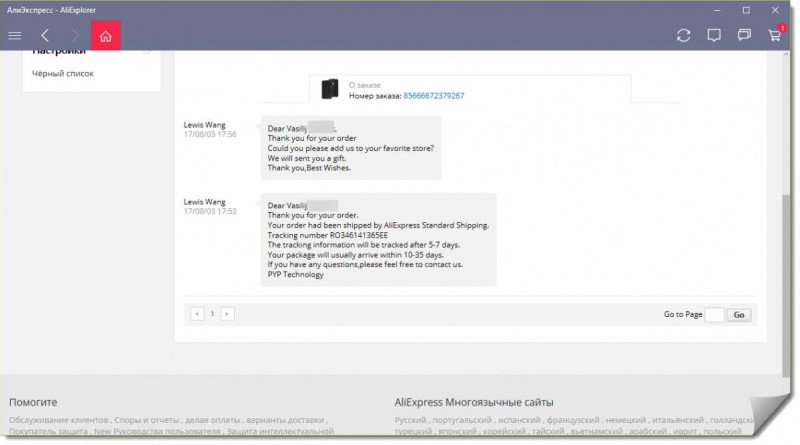Select португальский language site link

462,420
